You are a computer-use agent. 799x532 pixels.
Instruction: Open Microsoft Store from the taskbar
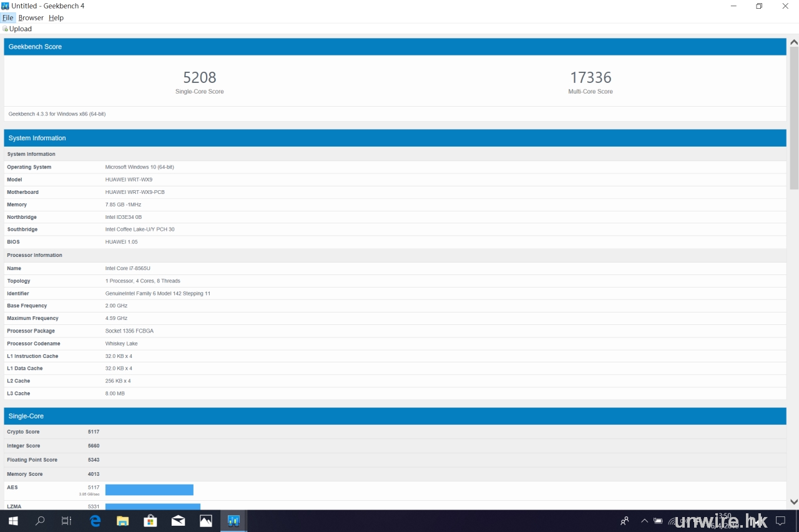150,521
